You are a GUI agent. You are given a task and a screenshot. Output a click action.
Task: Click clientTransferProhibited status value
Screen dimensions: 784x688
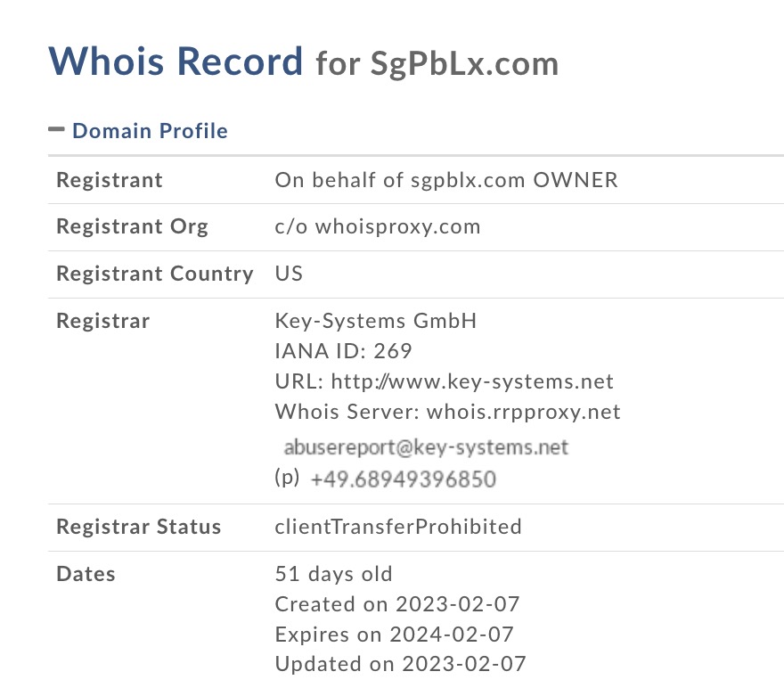[x=398, y=527]
